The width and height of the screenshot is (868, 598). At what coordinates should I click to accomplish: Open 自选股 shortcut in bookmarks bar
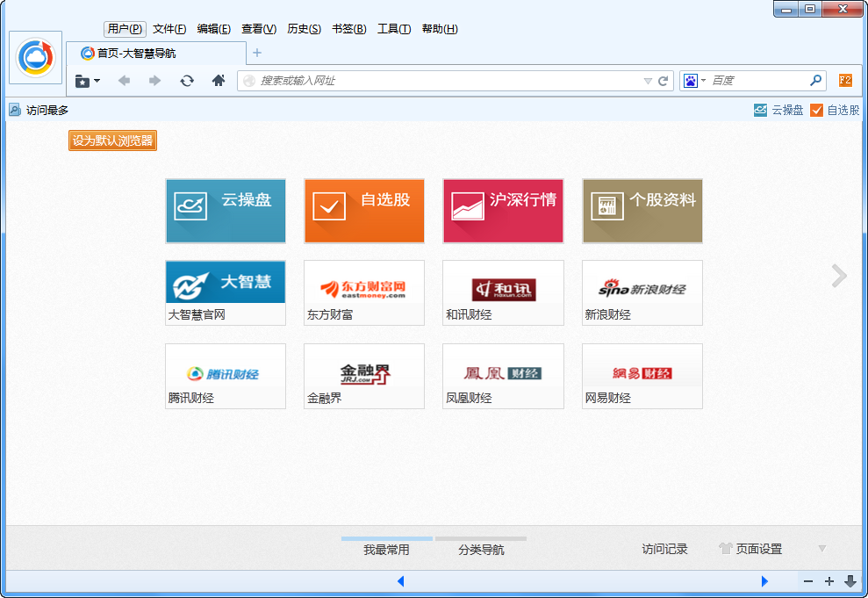835,110
